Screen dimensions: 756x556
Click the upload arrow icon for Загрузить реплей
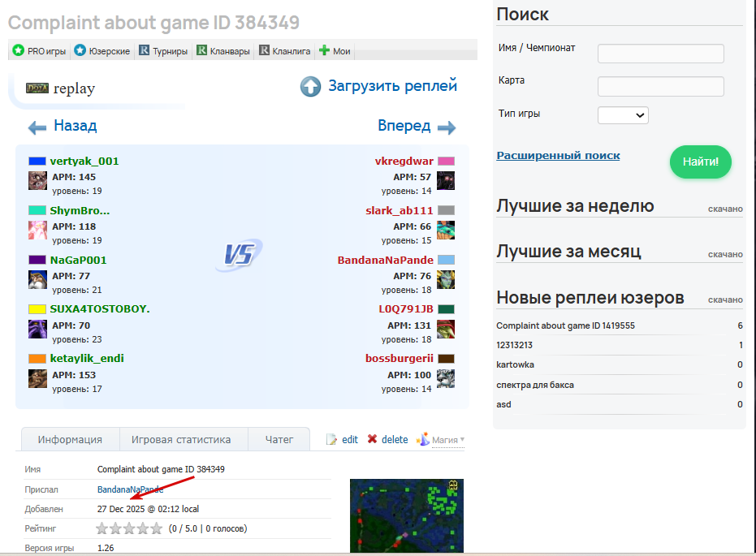click(310, 87)
